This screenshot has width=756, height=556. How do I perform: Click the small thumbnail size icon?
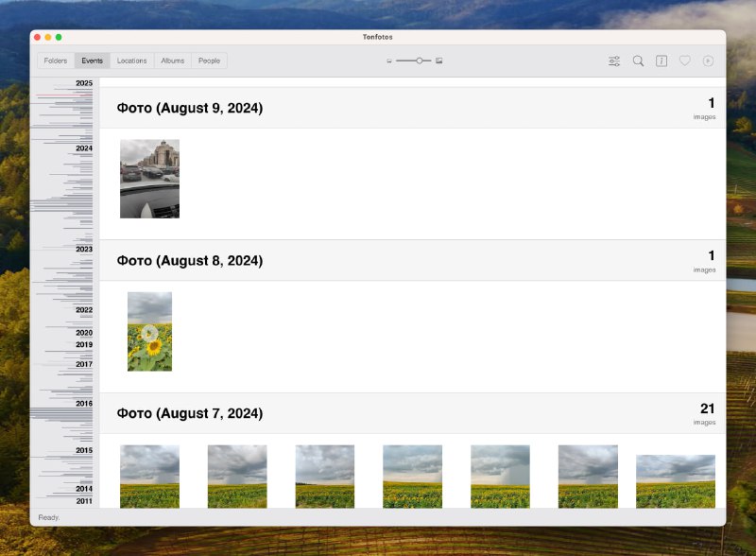388,61
